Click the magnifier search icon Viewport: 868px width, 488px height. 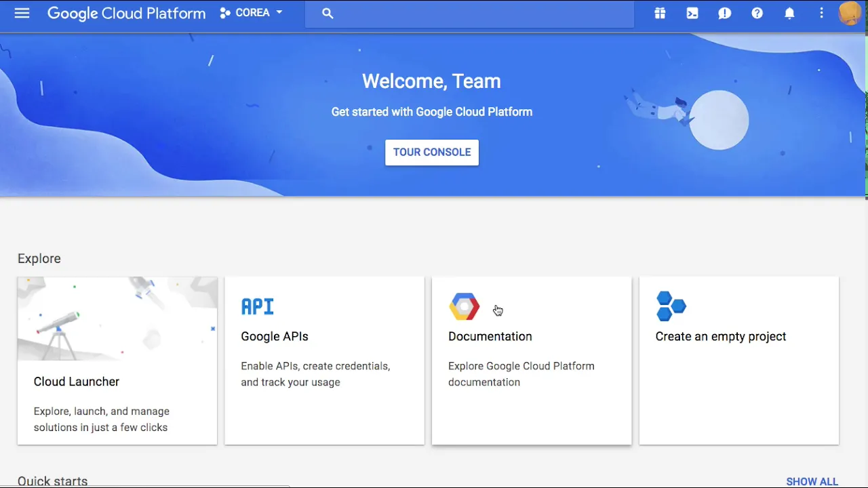[328, 13]
